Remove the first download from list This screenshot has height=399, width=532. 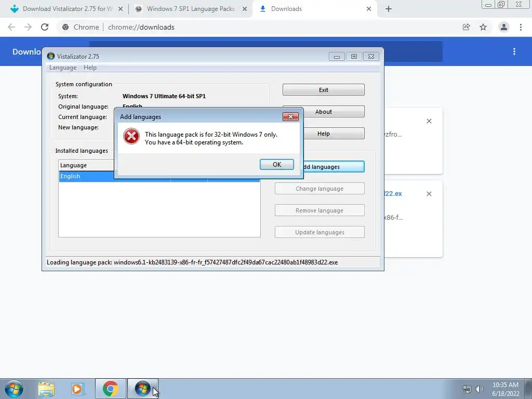click(x=429, y=121)
